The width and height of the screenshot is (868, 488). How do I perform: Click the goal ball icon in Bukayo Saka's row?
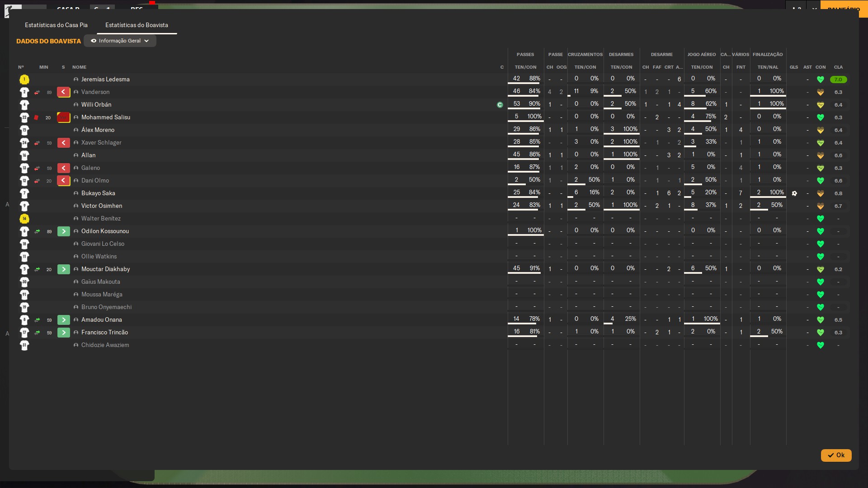click(794, 193)
